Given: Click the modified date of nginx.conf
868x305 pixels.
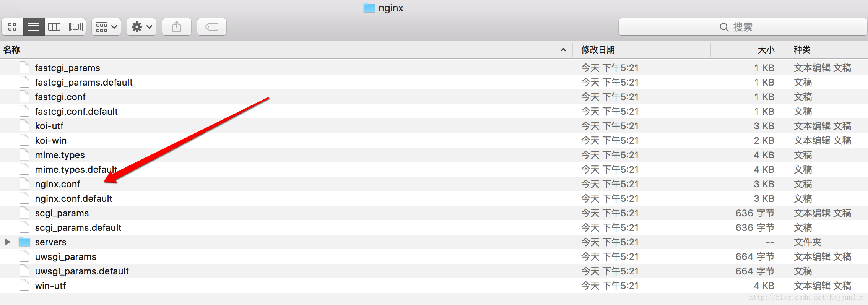Looking at the screenshot, I should click(x=610, y=184).
